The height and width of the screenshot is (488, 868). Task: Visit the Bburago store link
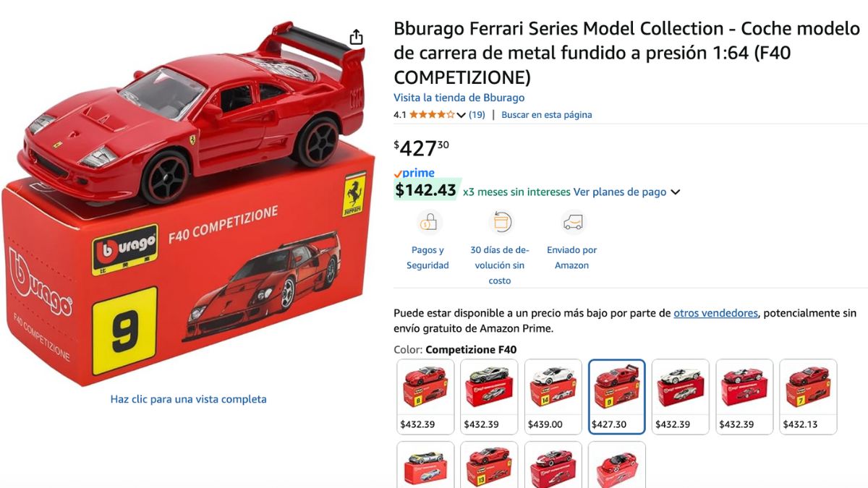(459, 98)
